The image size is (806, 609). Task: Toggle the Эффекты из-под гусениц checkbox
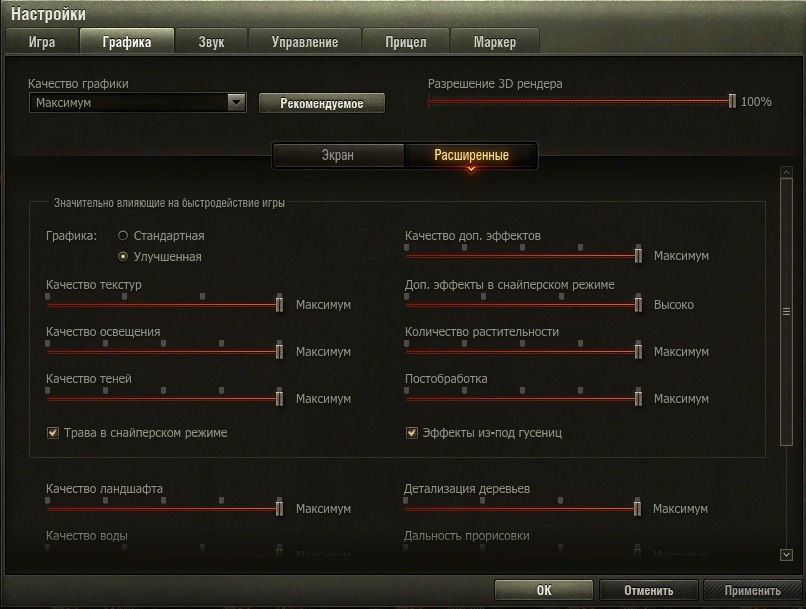(412, 433)
